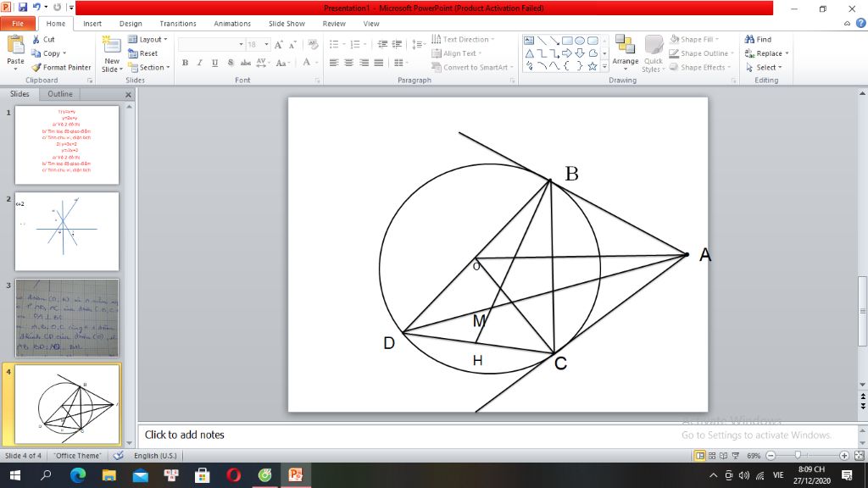The image size is (868, 488).
Task: Open File Explorer from taskbar
Action: (x=109, y=474)
